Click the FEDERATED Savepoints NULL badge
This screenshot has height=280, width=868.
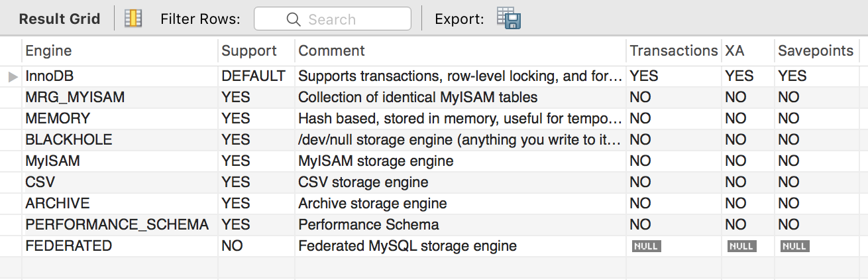click(794, 246)
